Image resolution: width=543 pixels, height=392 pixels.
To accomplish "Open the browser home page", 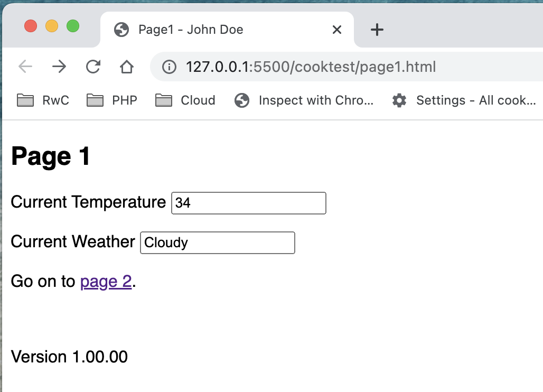I will pos(126,67).
